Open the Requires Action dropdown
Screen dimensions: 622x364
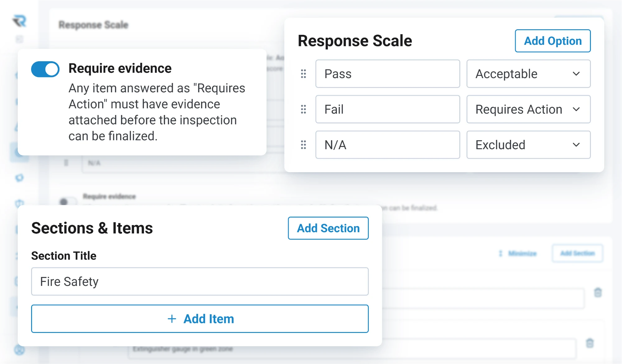(x=528, y=109)
